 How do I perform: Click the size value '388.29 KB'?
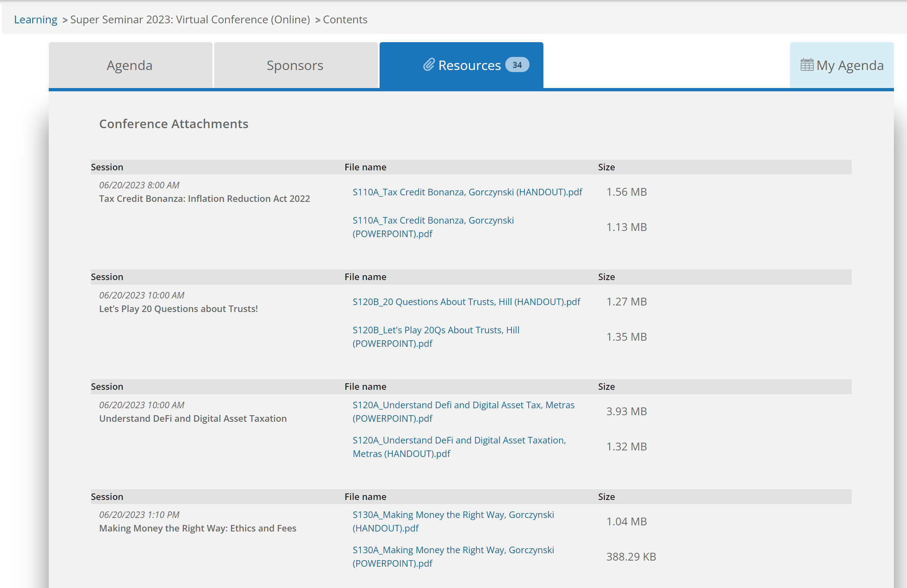click(631, 557)
